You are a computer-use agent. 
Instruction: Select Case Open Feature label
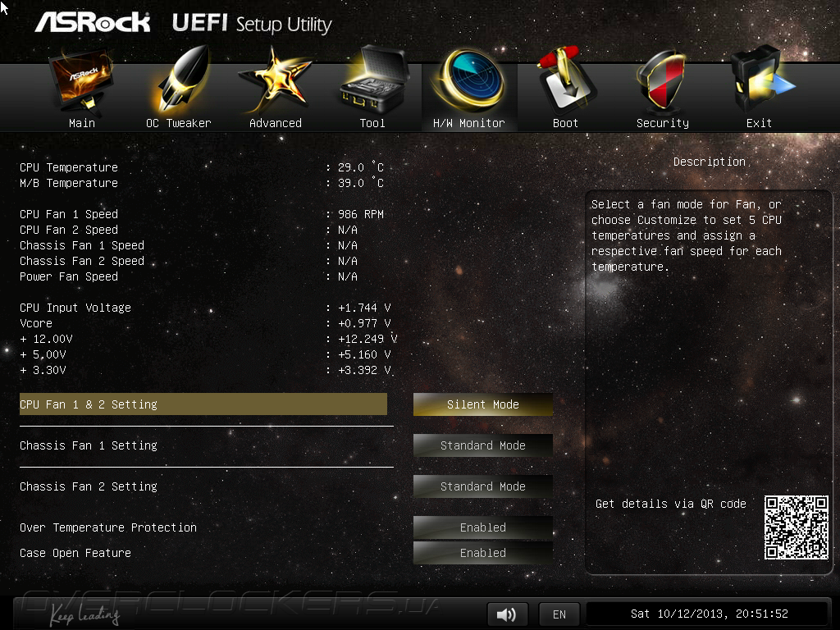click(x=75, y=553)
